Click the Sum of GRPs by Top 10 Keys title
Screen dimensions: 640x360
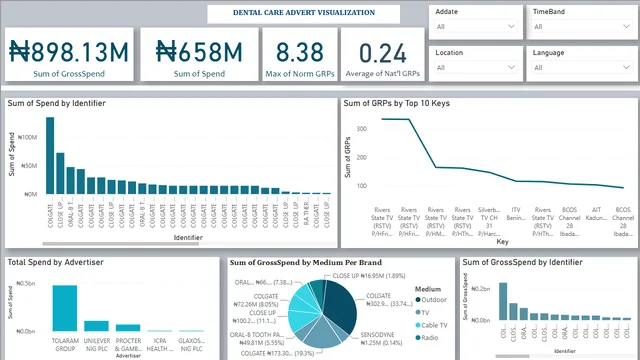pos(396,103)
